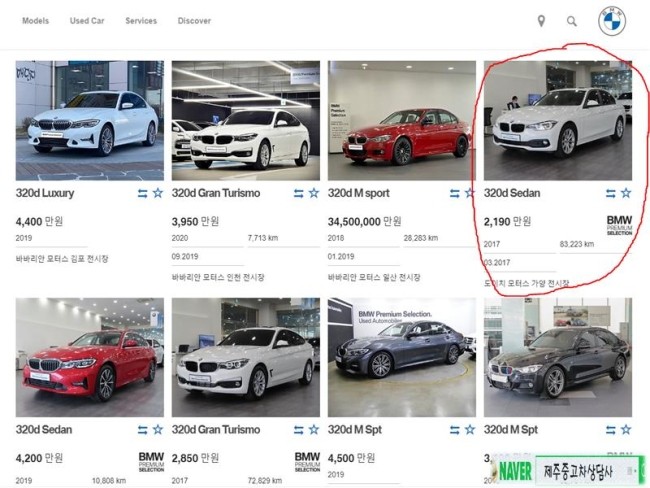Open the grey 320d M Spt photo
Screen dimensions: 650x488
click(402, 357)
